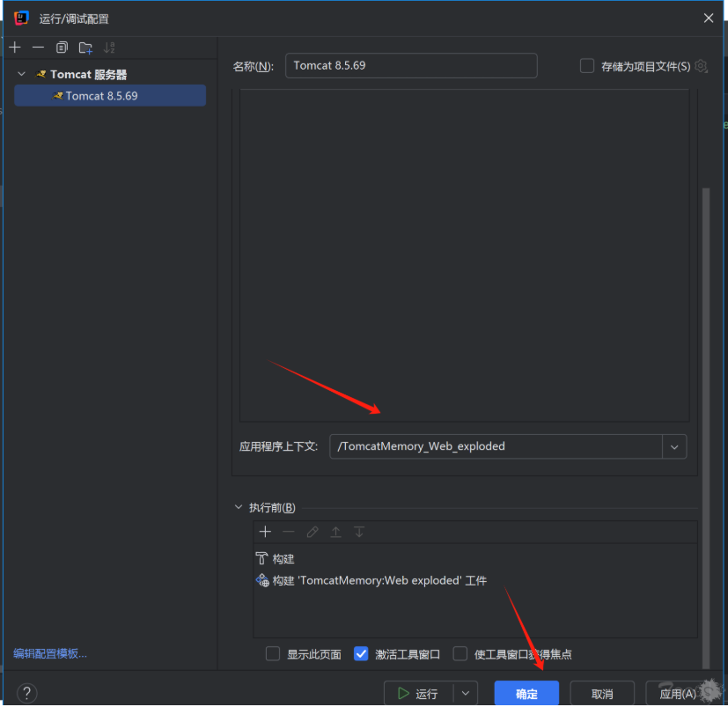This screenshot has width=728, height=707.
Task: Enable 使工具窗口获得焦点 checkbox
Action: (x=460, y=654)
